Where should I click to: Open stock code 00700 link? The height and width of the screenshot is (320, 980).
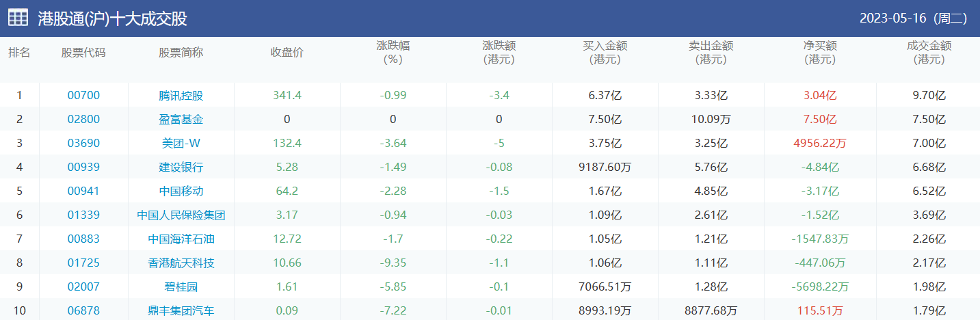tap(83, 95)
